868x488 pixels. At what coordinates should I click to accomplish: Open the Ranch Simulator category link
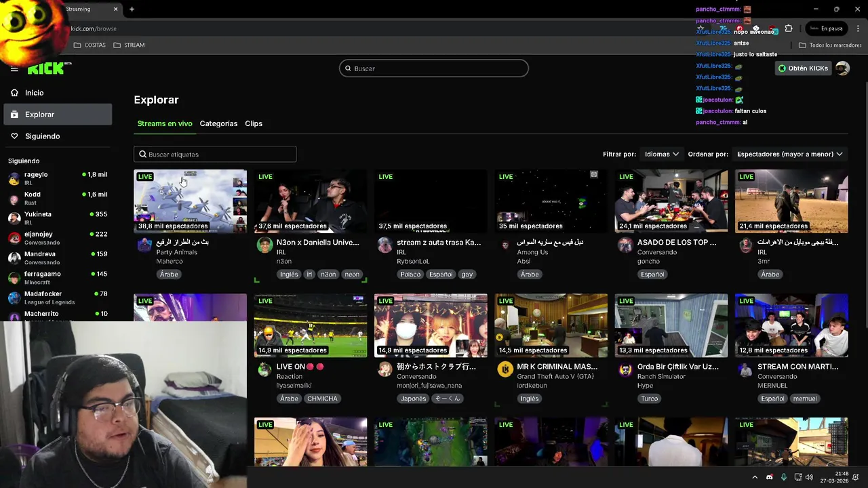coord(661,377)
